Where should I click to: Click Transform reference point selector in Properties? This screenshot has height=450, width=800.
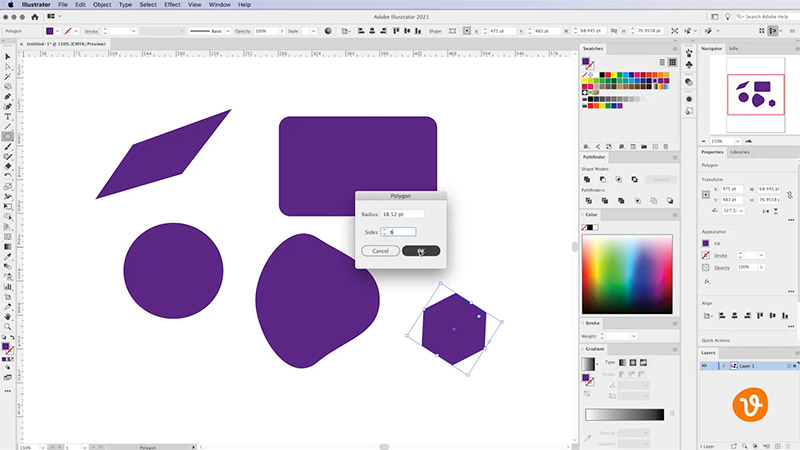pyautogui.click(x=706, y=194)
